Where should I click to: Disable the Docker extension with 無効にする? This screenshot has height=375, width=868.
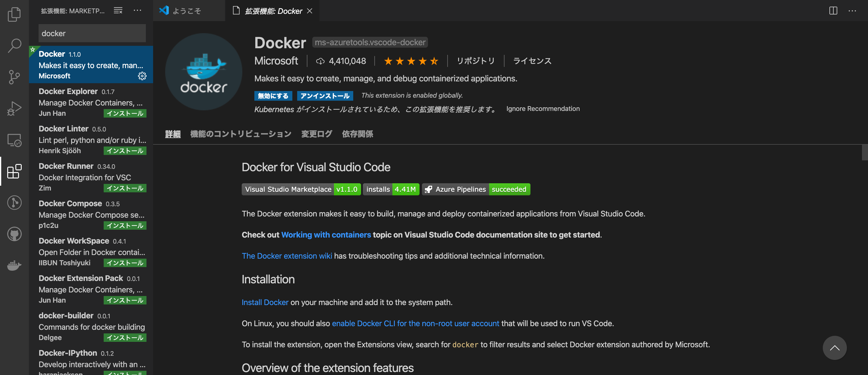click(273, 96)
